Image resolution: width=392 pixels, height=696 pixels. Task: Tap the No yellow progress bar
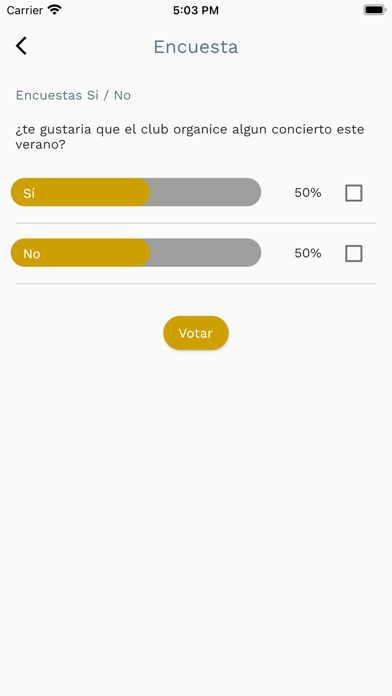(x=80, y=253)
